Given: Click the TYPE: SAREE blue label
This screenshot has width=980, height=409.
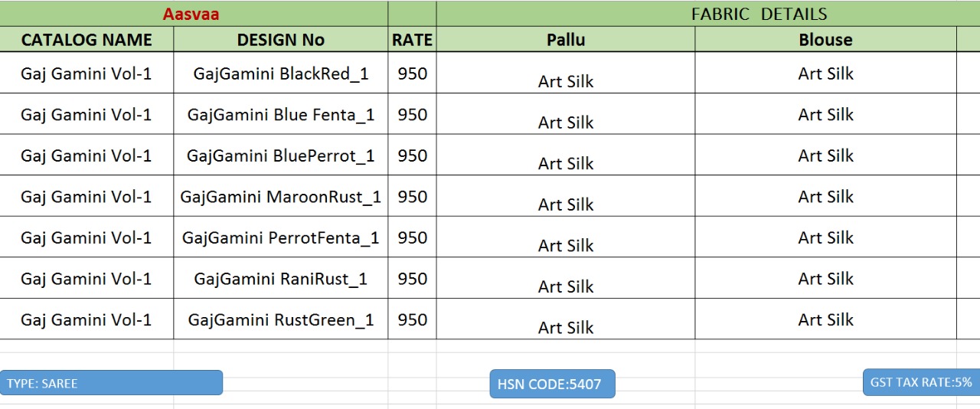Looking at the screenshot, I should tap(112, 383).
